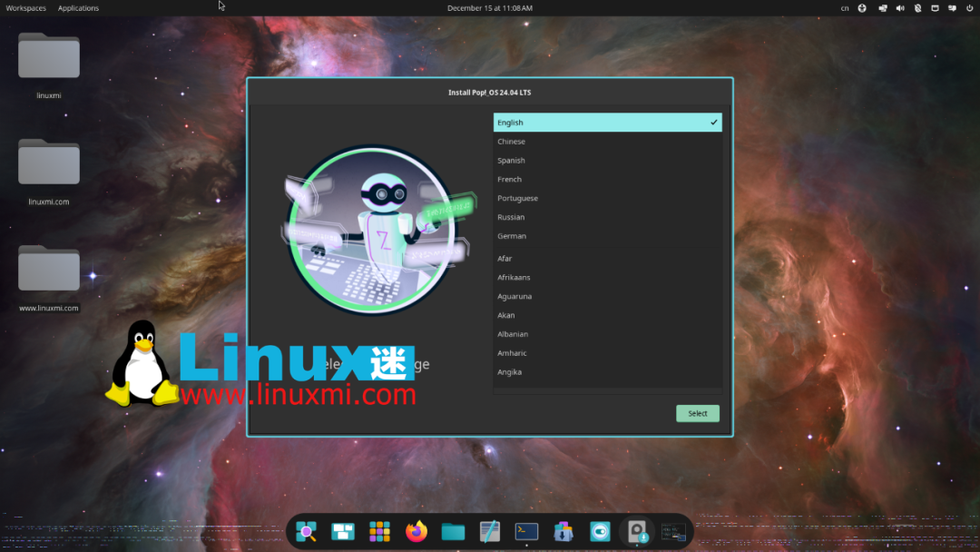The height and width of the screenshot is (552, 980).
Task: Launch Firefox from the dock
Action: pos(416,531)
